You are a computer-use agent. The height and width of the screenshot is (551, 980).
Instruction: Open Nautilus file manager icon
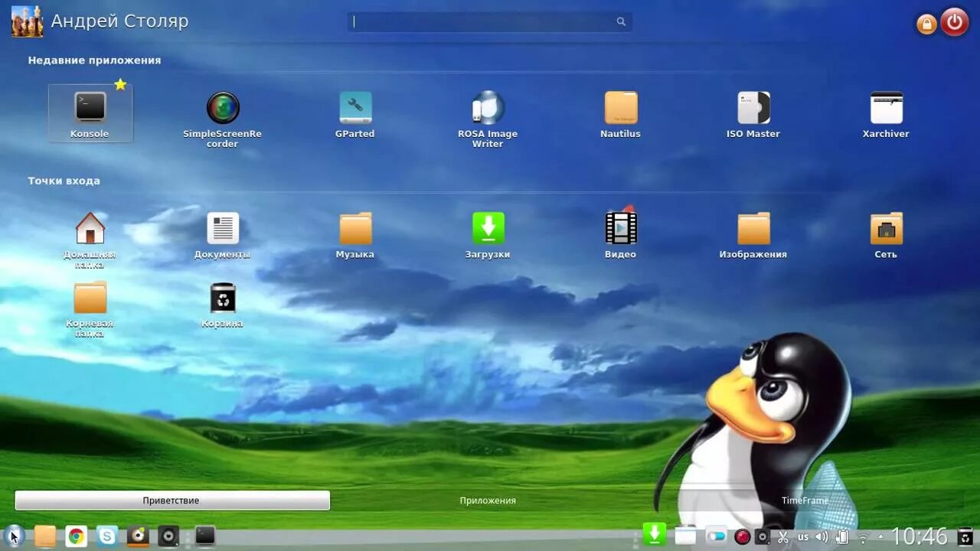click(x=621, y=108)
